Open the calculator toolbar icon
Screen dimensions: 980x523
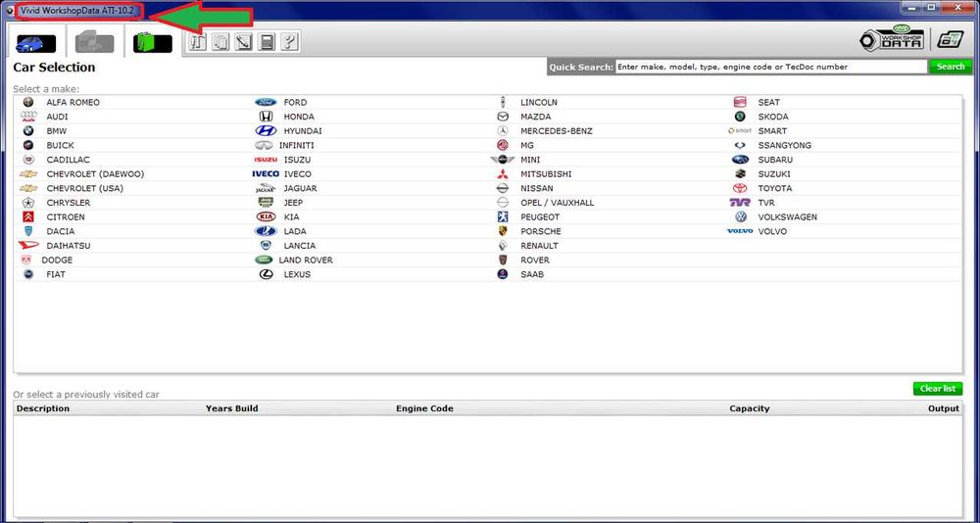(x=267, y=42)
